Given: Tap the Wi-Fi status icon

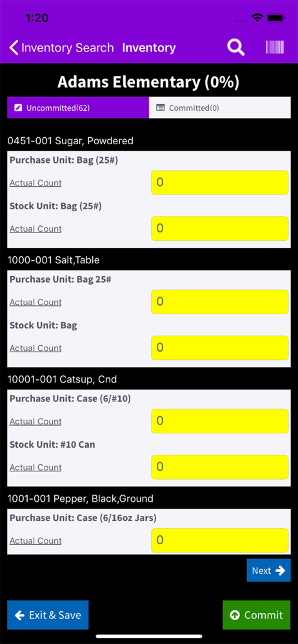Looking at the screenshot, I should [x=258, y=18].
